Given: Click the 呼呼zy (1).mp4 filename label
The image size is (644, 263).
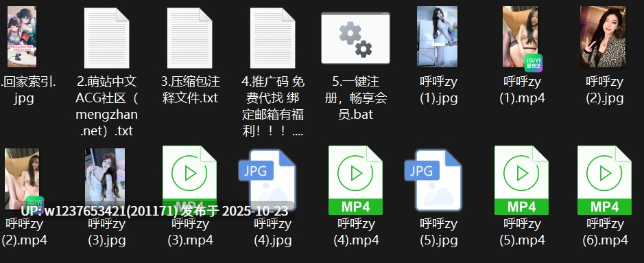Looking at the screenshot, I should [x=523, y=89].
